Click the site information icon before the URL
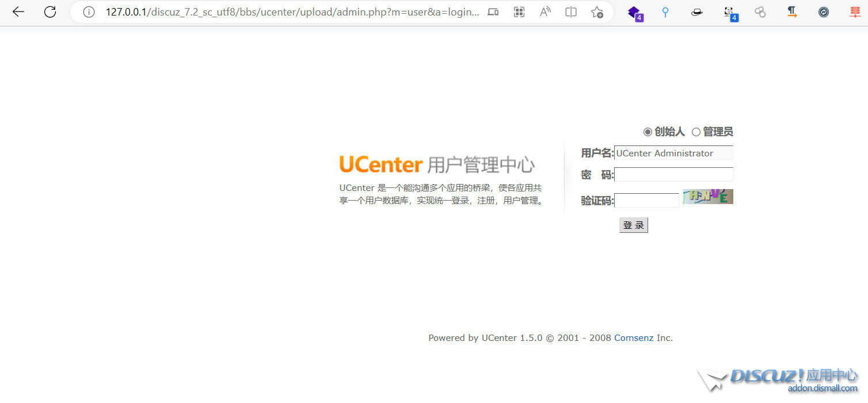The height and width of the screenshot is (403, 868). (x=87, y=11)
